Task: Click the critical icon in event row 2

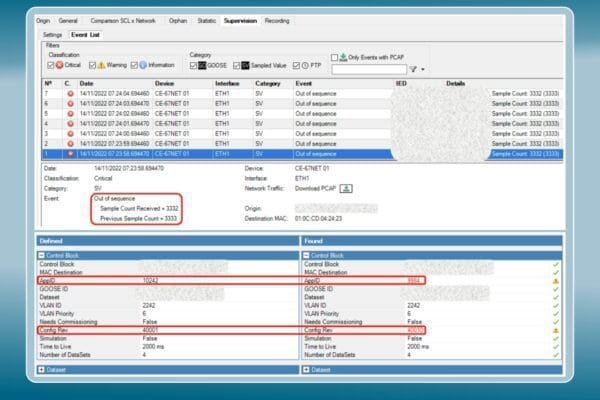Action: [x=70, y=144]
